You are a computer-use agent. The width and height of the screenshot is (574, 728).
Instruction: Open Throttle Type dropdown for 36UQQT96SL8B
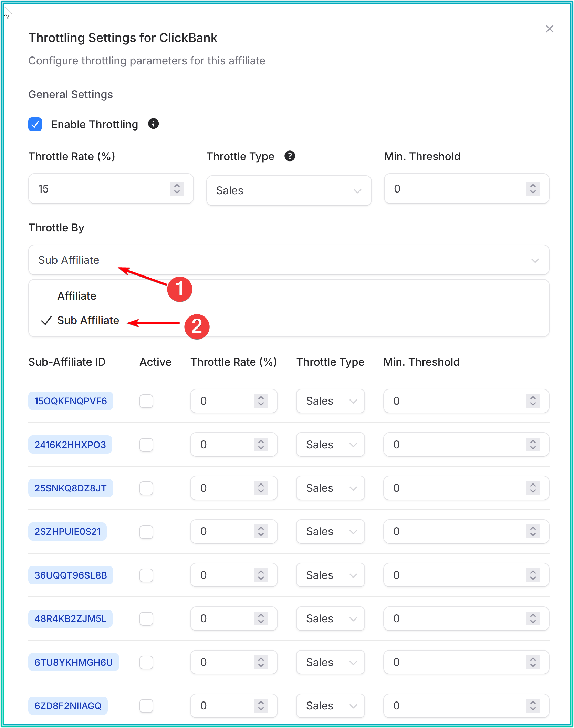(x=330, y=575)
